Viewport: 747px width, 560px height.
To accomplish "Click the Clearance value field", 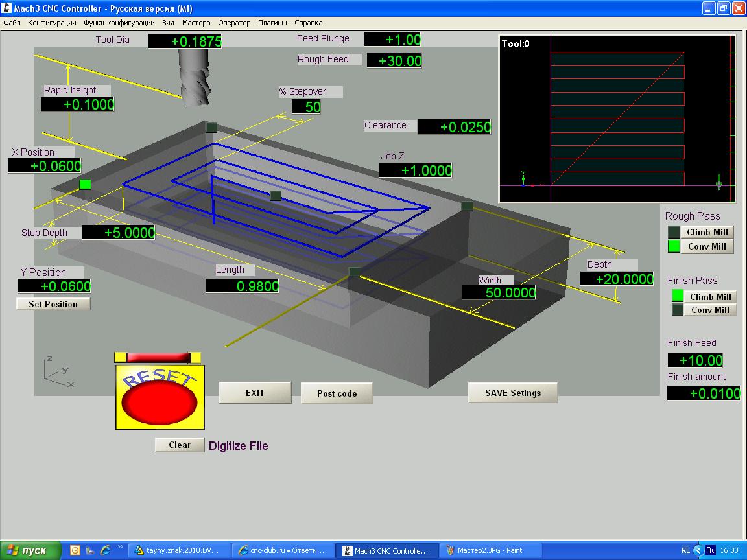I will pyautogui.click(x=454, y=126).
